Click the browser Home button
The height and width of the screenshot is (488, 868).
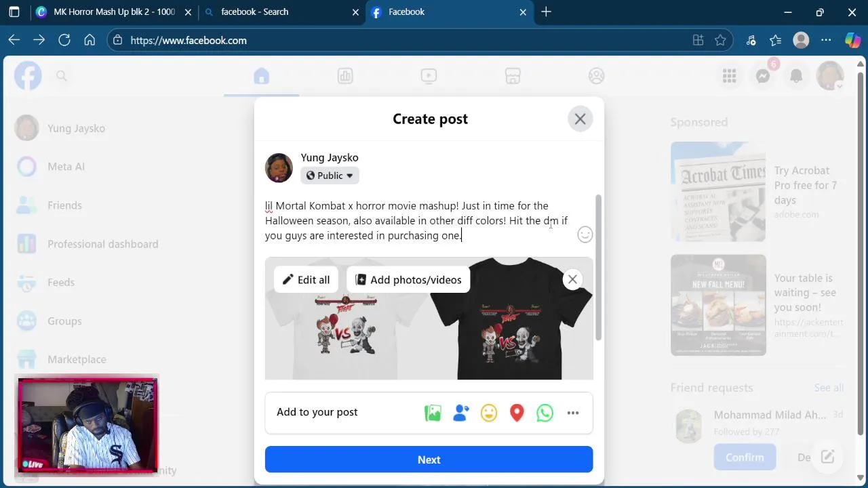(90, 41)
